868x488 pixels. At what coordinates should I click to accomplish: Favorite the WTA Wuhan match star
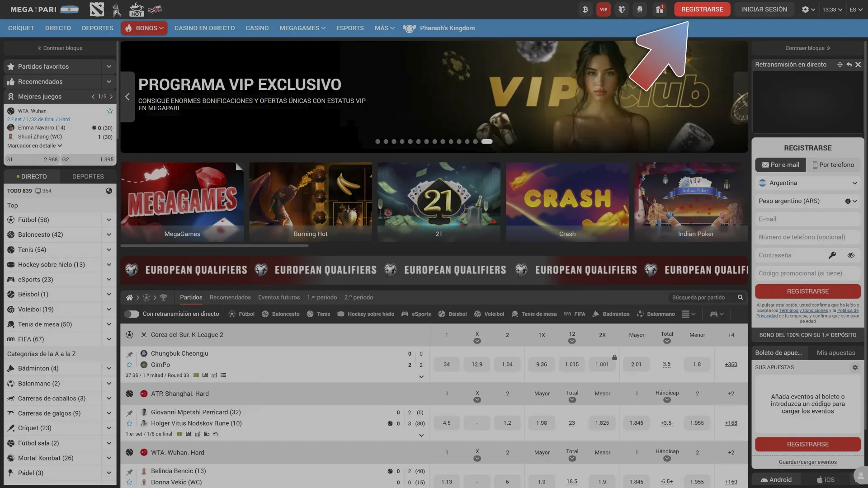click(109, 111)
